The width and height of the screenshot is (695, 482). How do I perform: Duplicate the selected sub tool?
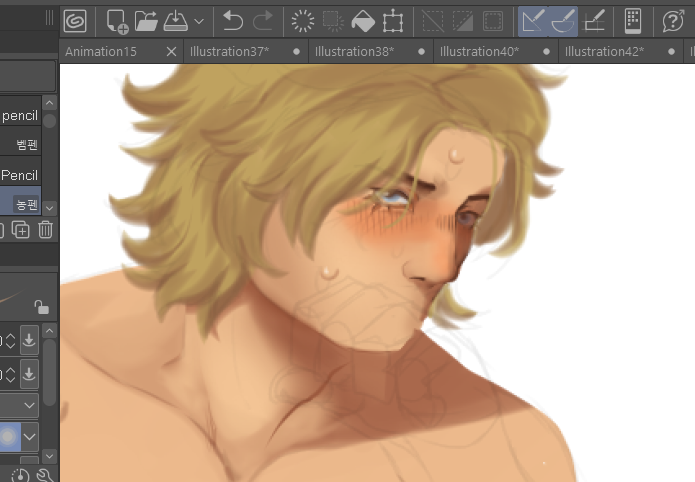(20, 230)
